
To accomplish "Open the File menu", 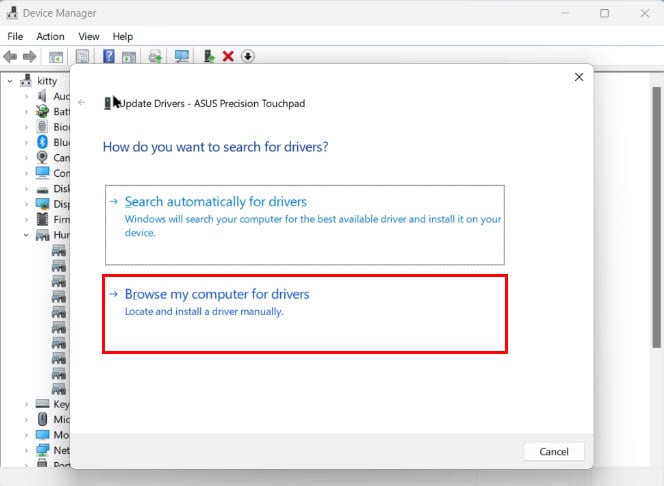I will pos(15,36).
